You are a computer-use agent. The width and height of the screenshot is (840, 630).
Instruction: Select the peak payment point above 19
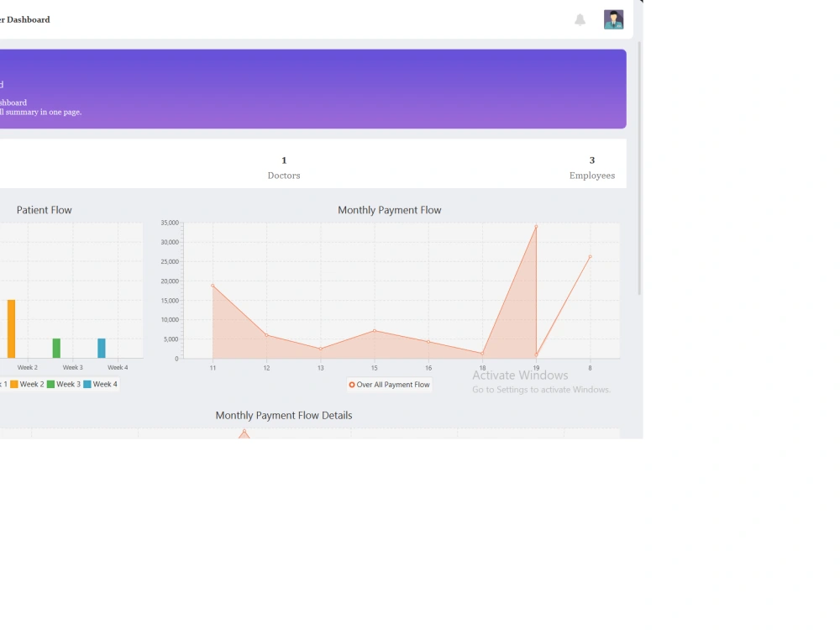point(536,225)
